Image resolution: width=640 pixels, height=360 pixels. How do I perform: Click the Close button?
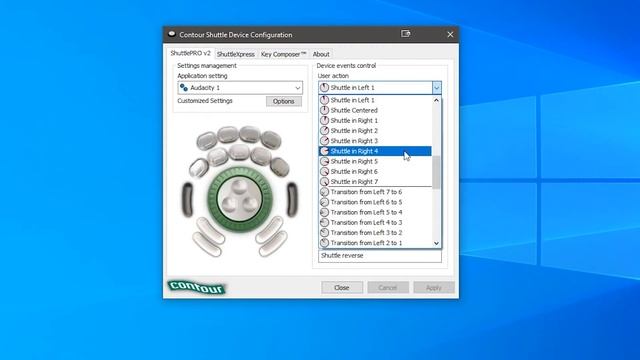tap(342, 287)
